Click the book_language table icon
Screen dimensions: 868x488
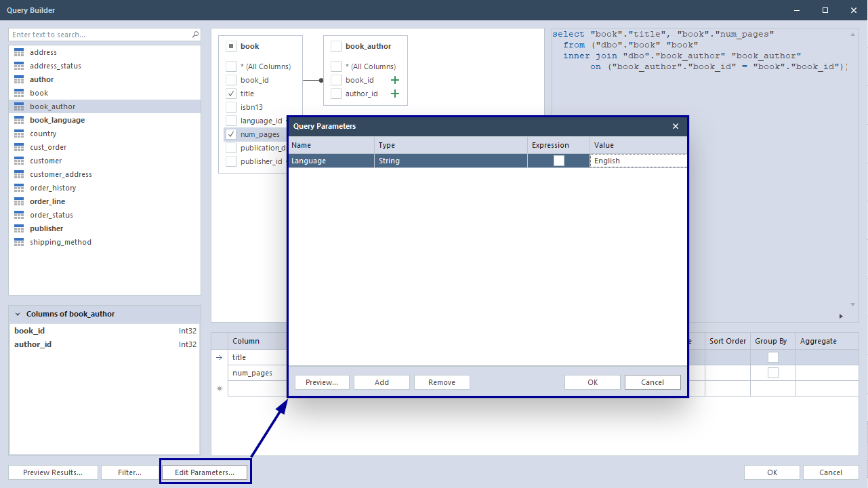19,120
